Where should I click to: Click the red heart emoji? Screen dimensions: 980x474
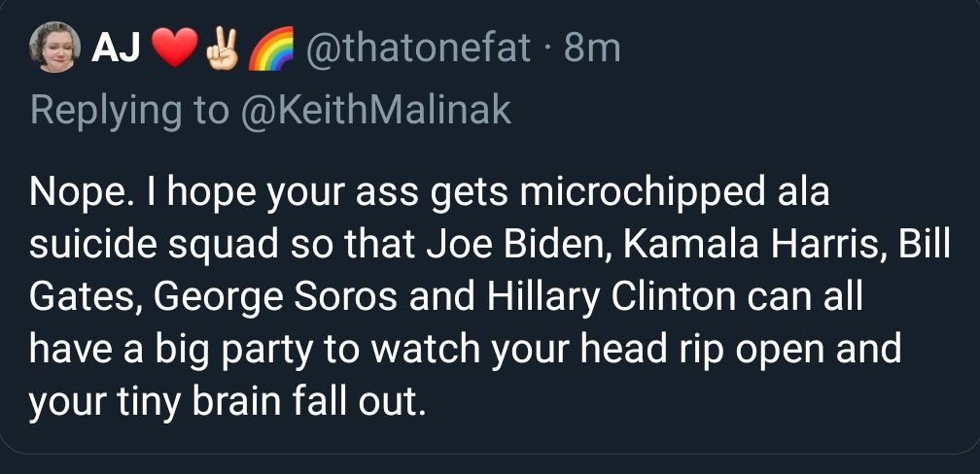tap(174, 49)
